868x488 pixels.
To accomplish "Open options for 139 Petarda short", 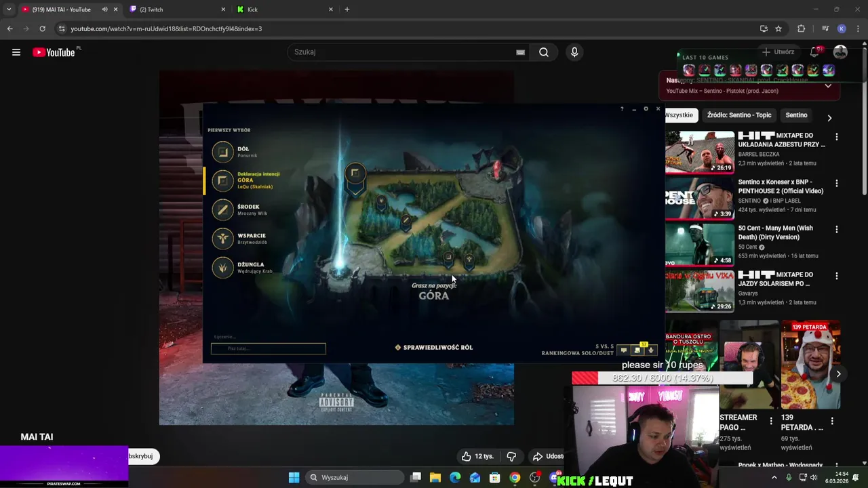I will (832, 421).
